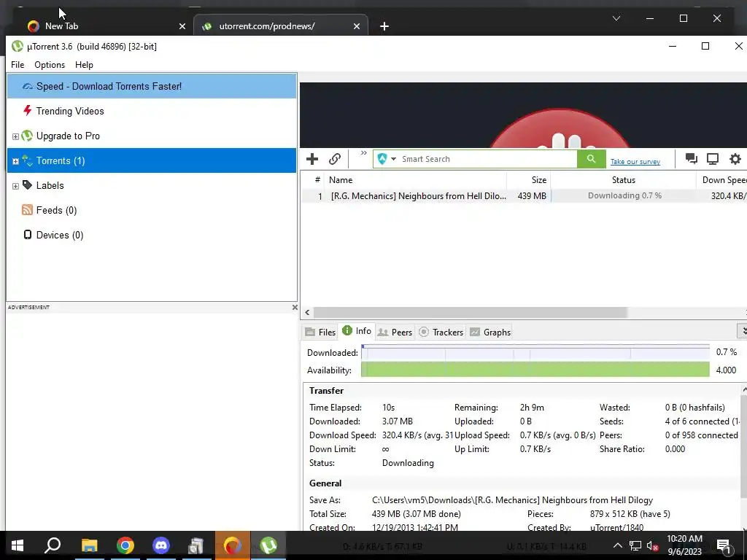
Task: Sort by the Name column header
Action: click(415, 180)
